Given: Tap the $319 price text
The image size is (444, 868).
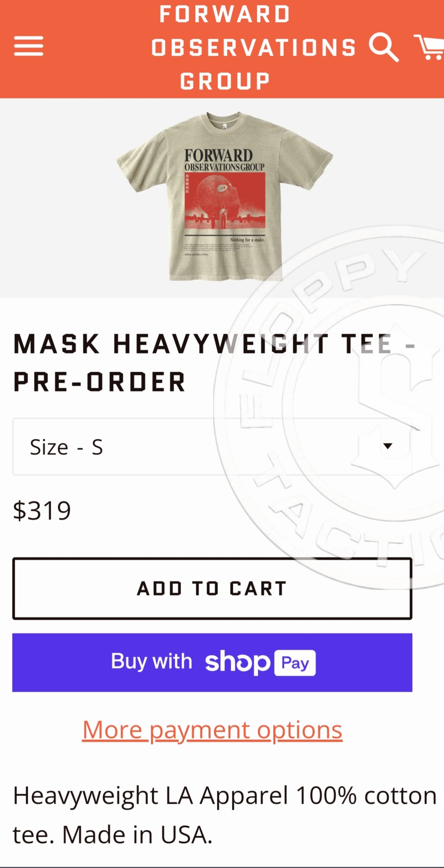Looking at the screenshot, I should [x=42, y=510].
